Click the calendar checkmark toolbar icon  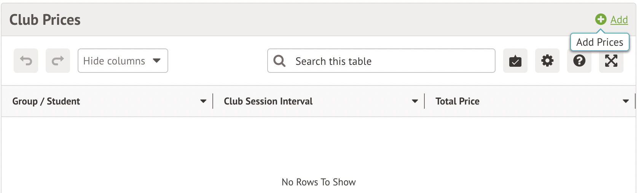point(515,61)
